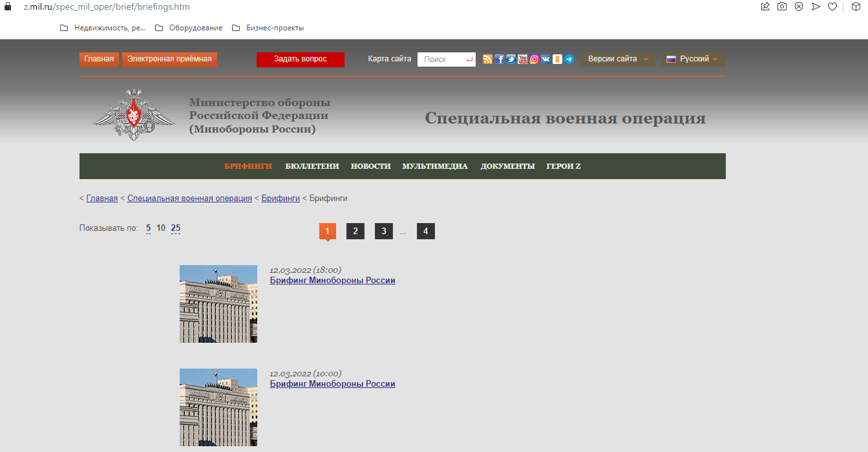Image resolution: width=868 pixels, height=452 pixels.
Task: Take a screenshot with the camera icon
Action: tap(782, 6)
